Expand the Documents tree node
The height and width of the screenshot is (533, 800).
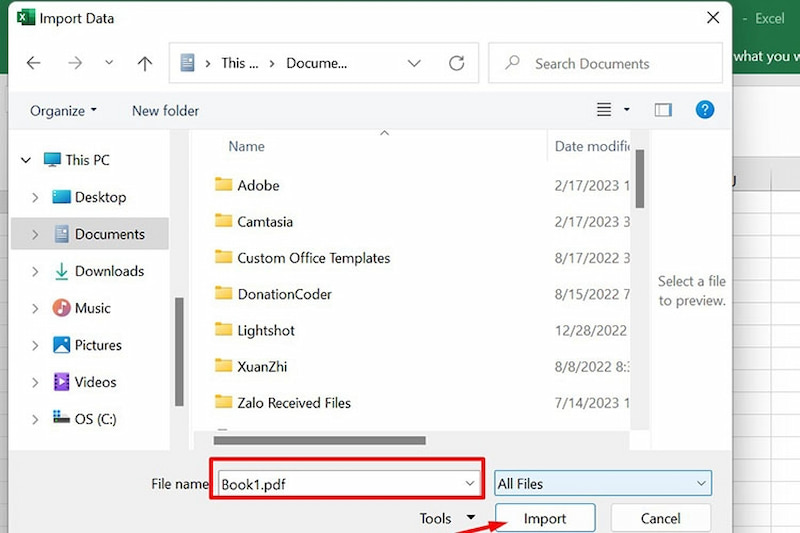point(35,235)
